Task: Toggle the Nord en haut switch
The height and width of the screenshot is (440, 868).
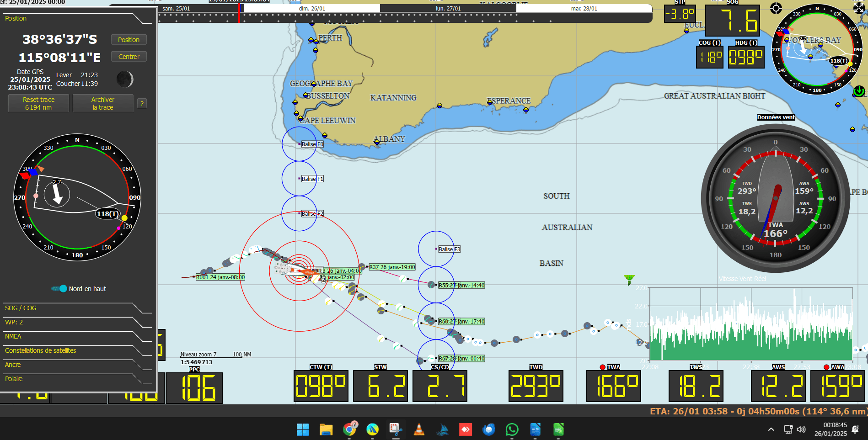Action: tap(60, 289)
